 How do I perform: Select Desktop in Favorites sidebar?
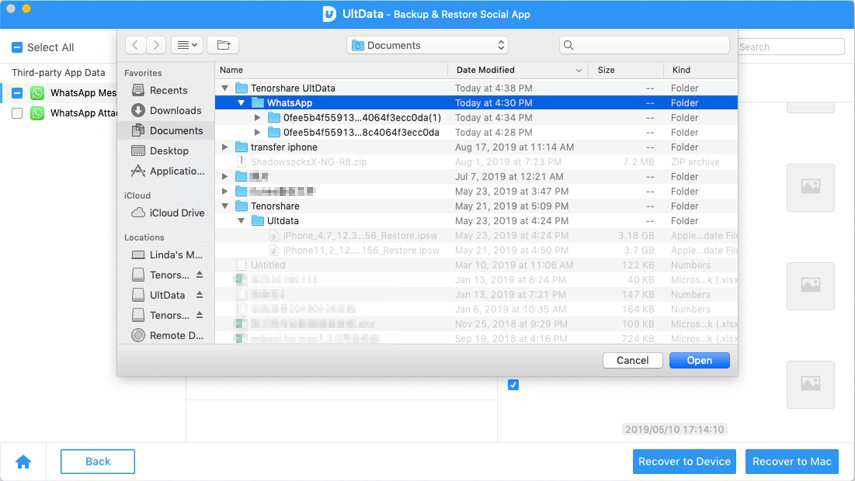[x=168, y=150]
